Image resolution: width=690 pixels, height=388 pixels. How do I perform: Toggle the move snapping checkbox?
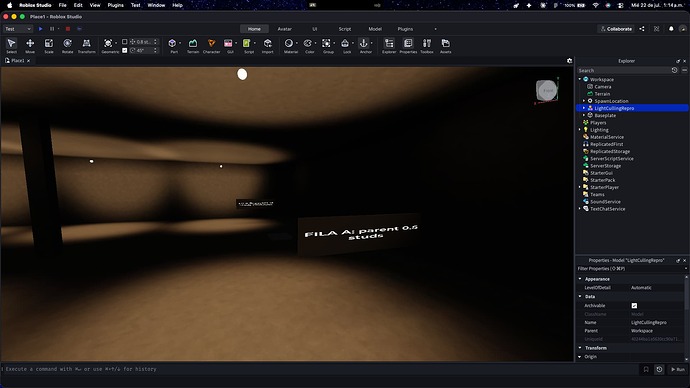125,42
